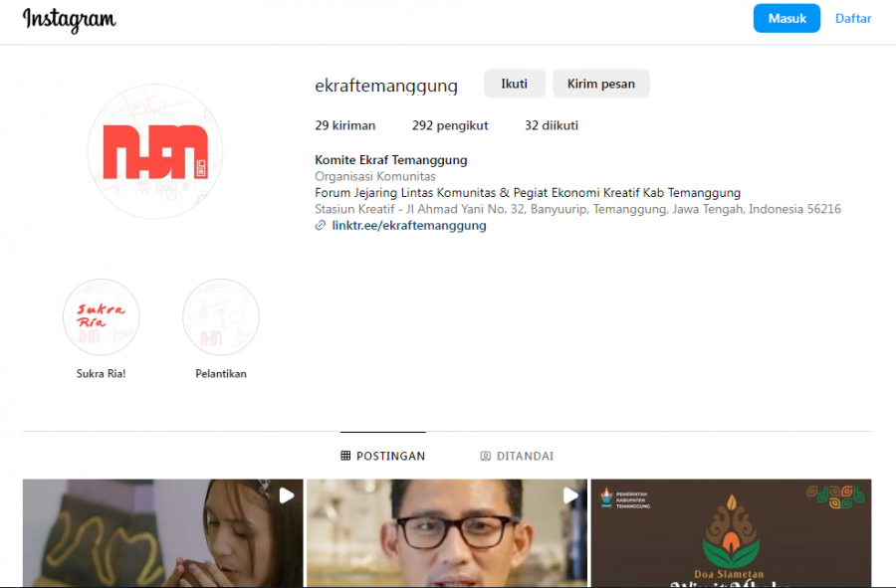The image size is (896, 588).
Task: Open the Pelantikan story highlight
Action: pyautogui.click(x=221, y=317)
